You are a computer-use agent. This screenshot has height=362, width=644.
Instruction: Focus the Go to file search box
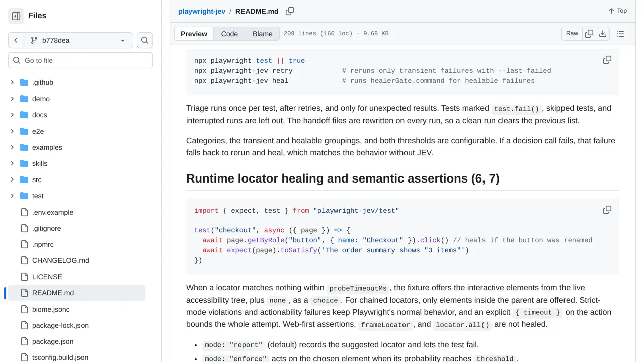coord(80,60)
